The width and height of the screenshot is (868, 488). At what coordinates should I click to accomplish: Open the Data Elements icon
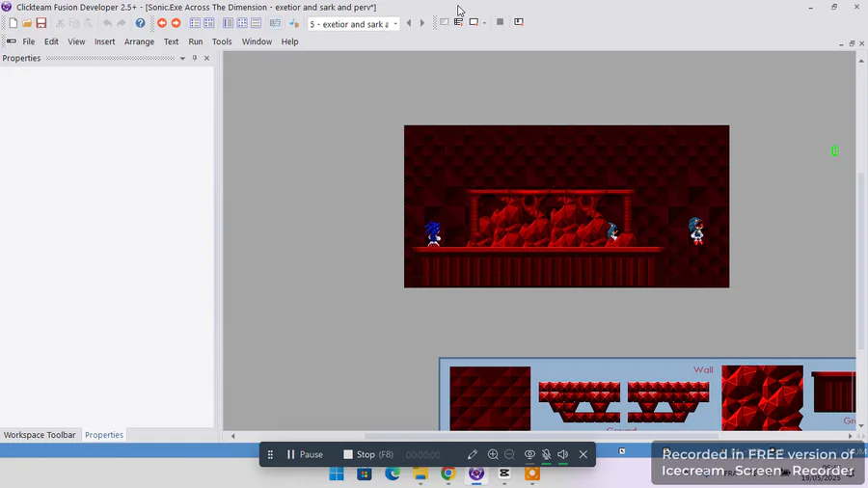(x=256, y=23)
